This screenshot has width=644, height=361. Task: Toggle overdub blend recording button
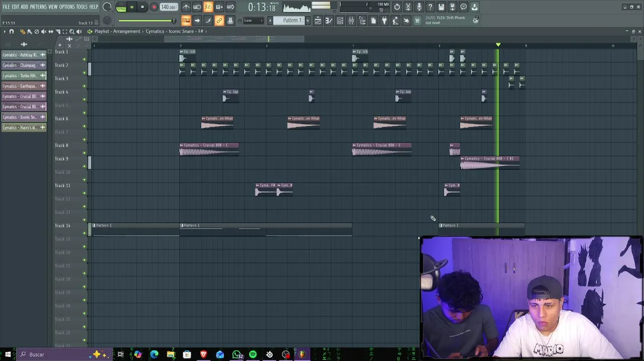pos(219,7)
